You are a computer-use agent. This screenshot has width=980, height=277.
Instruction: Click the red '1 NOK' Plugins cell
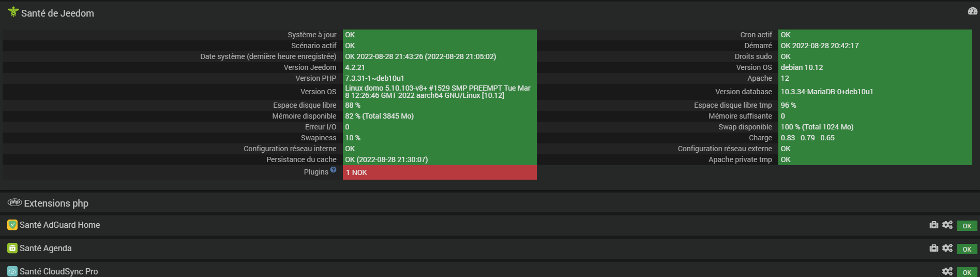point(439,172)
